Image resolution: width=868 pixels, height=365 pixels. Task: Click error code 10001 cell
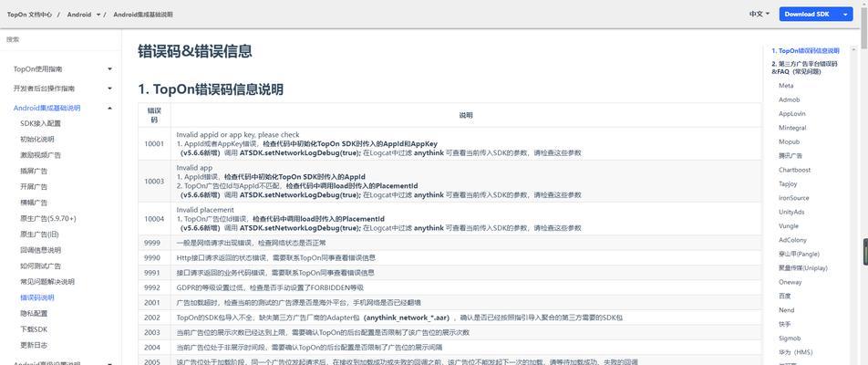(x=154, y=143)
